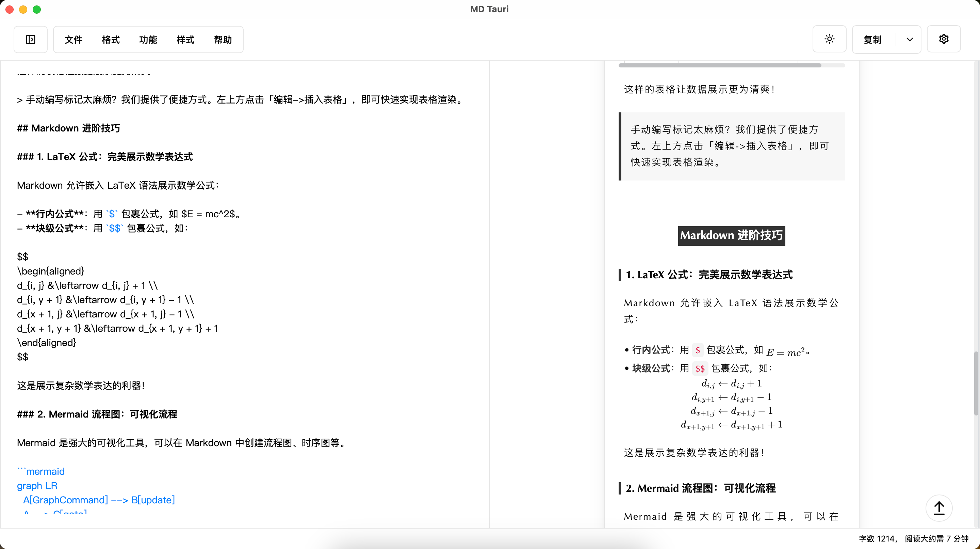The width and height of the screenshot is (980, 549).
Task: Open the 功能 menu
Action: coord(148,40)
